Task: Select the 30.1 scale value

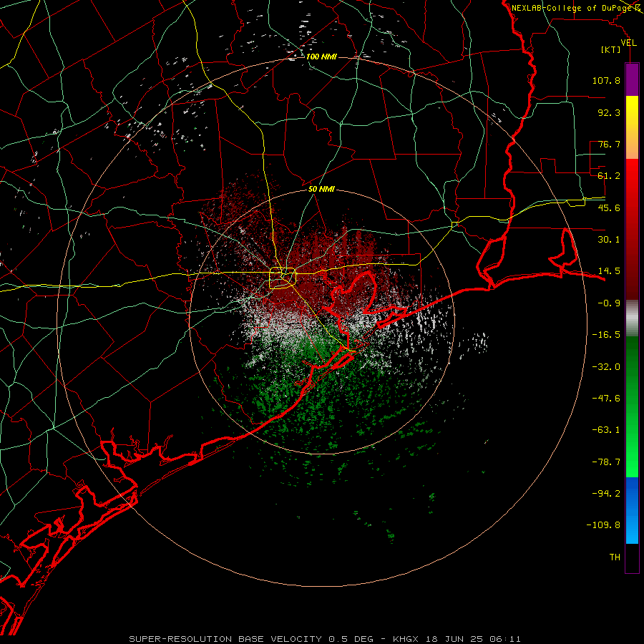Action: (609, 240)
